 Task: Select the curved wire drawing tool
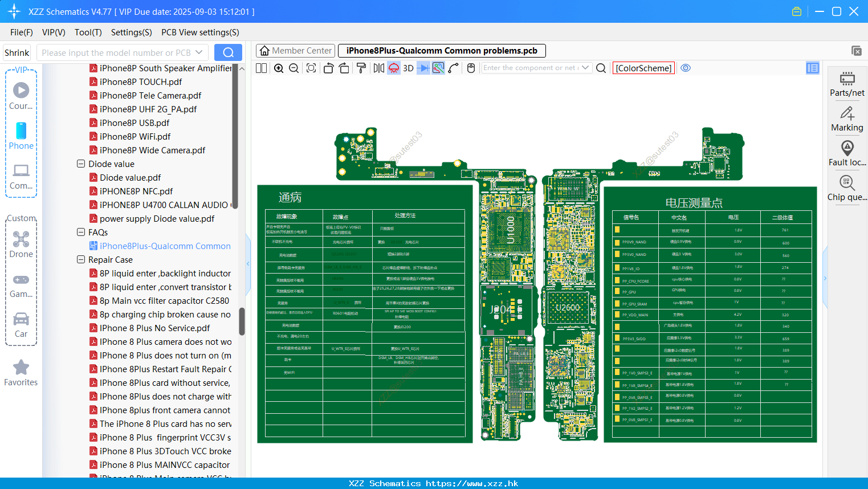coord(454,68)
